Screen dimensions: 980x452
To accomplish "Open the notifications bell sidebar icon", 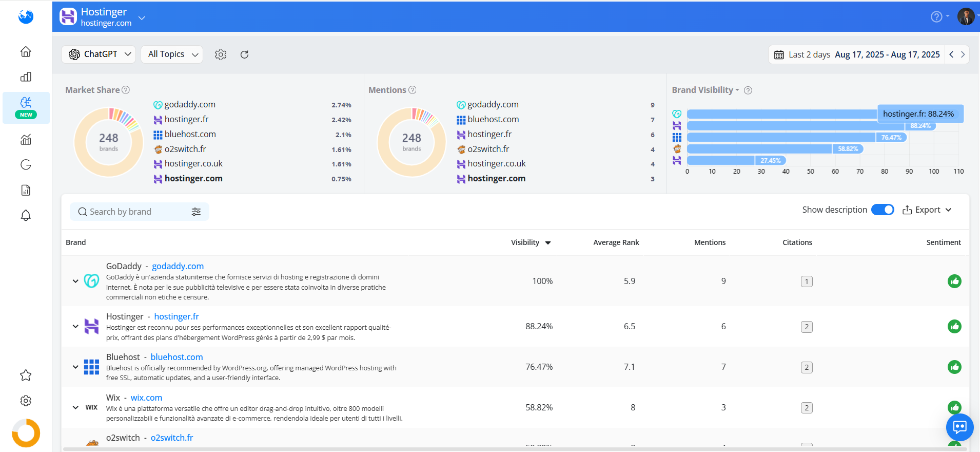I will [x=26, y=215].
